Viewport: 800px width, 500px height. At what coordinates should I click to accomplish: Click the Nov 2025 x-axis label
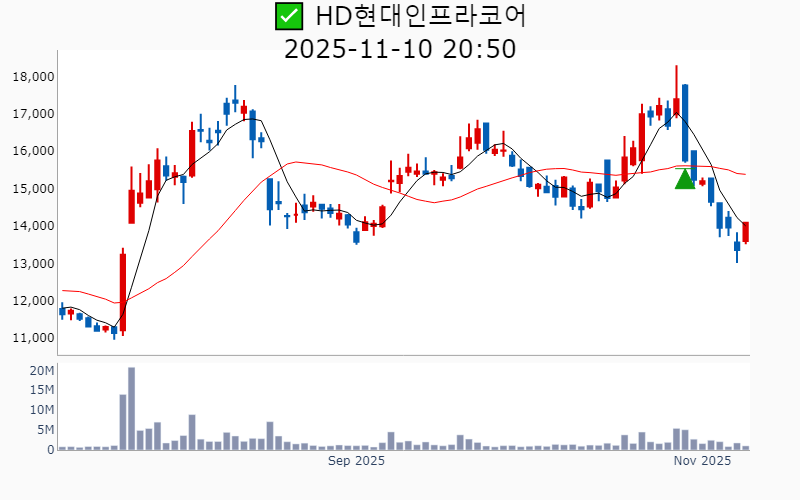(702, 461)
